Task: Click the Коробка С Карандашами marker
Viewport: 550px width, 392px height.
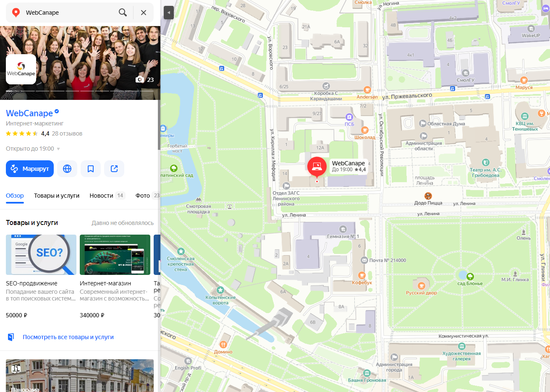Action: click(x=326, y=86)
